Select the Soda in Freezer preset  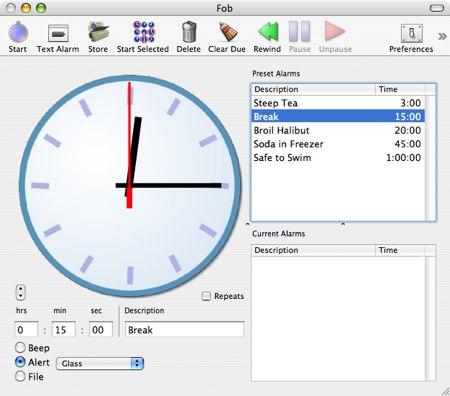click(338, 144)
